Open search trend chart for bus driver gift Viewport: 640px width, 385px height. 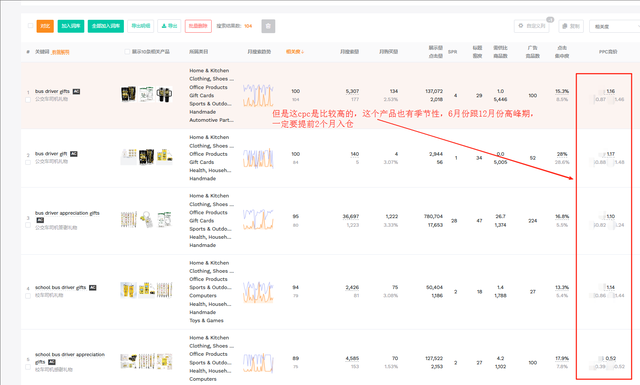tap(258, 158)
